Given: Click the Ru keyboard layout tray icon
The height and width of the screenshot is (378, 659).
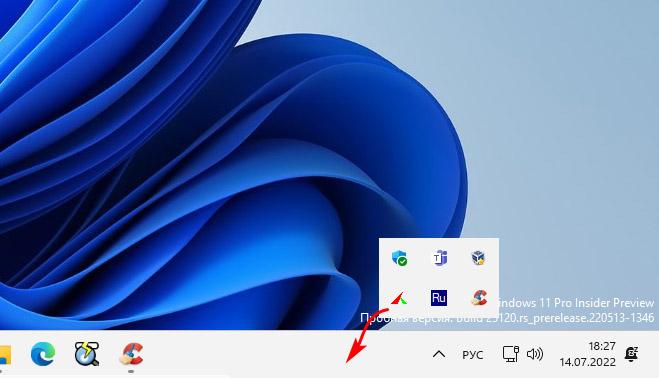Looking at the screenshot, I should [x=439, y=298].
